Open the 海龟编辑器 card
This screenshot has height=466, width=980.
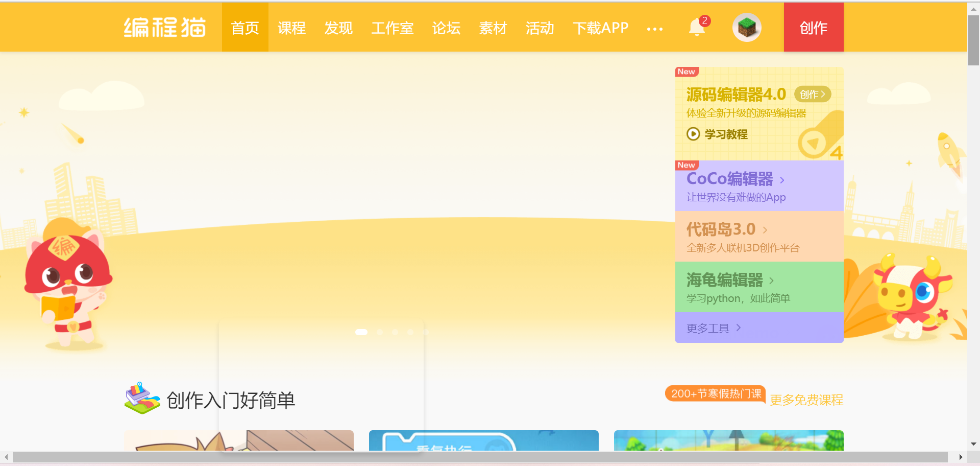point(759,287)
